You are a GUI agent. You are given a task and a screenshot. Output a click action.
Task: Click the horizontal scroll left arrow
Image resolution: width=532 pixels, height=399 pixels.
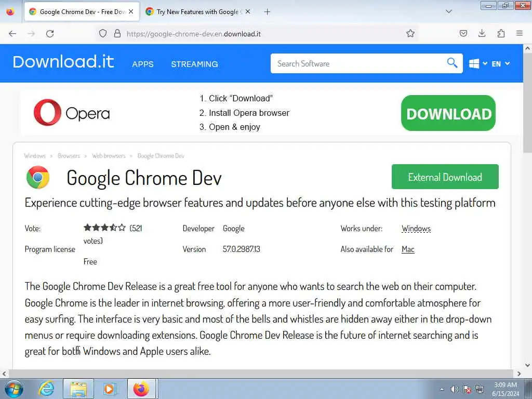coord(4,374)
